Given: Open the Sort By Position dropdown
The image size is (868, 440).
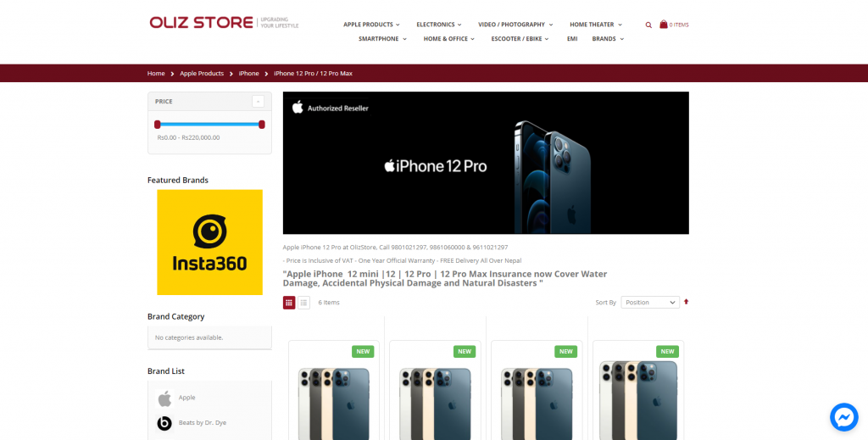Looking at the screenshot, I should [x=650, y=302].
